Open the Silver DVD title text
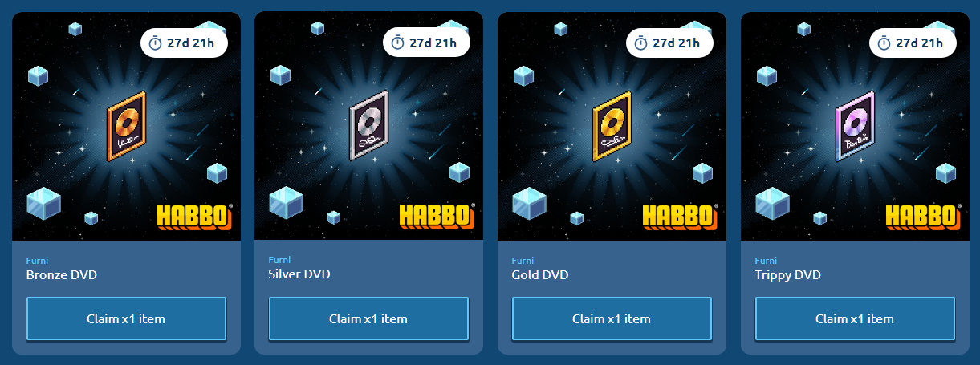Image resolution: width=980 pixels, height=365 pixels. point(299,274)
